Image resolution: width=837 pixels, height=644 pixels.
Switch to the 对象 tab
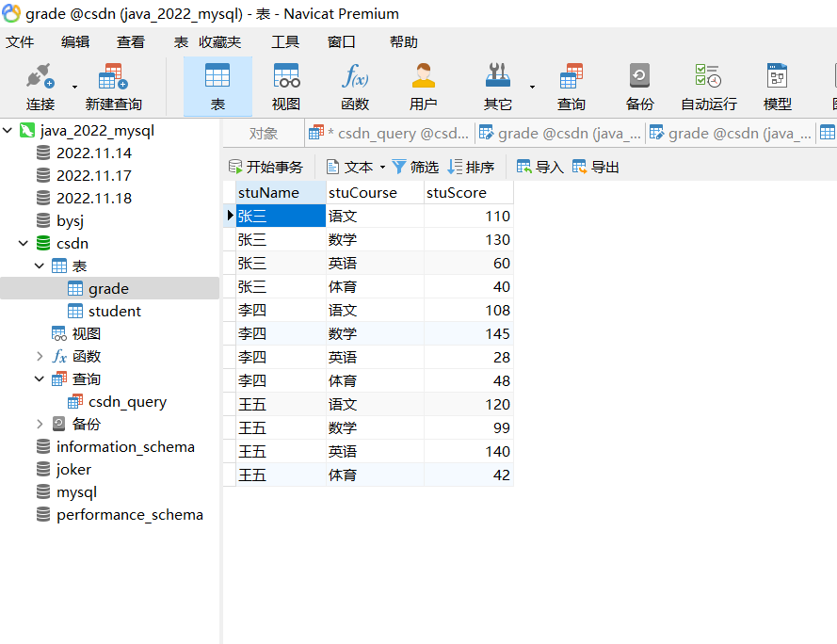tap(264, 134)
